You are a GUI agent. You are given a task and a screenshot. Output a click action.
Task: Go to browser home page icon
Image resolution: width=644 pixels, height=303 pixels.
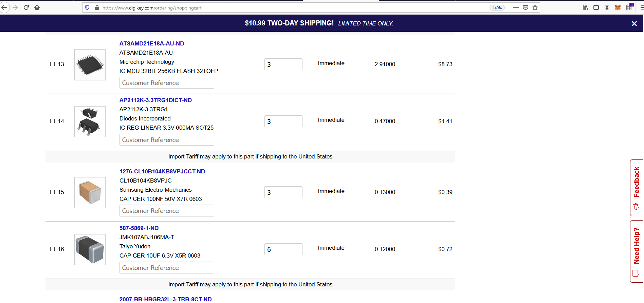click(x=37, y=7)
